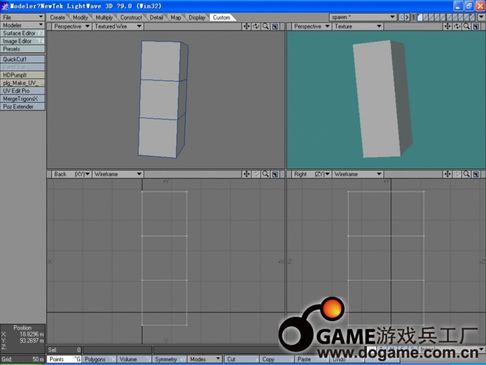Maximize the Back (XY) wireframe viewport
The image size is (486, 365).
click(x=275, y=174)
